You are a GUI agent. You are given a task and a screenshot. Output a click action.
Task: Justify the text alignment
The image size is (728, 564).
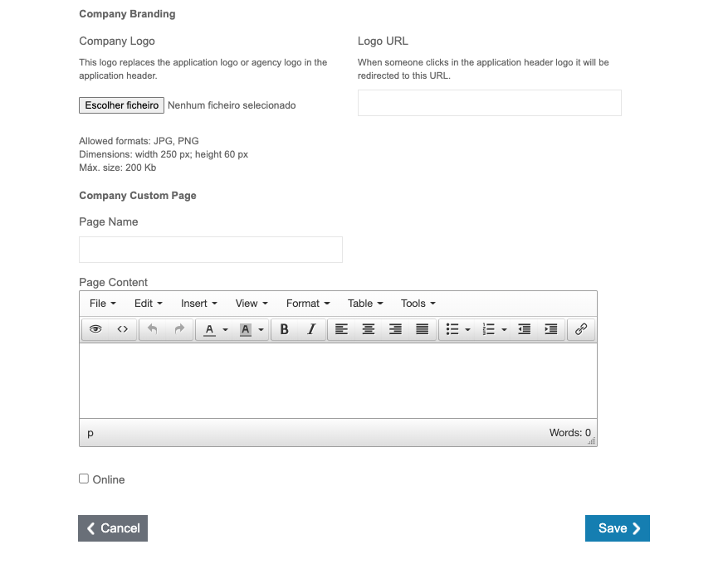[x=422, y=329]
